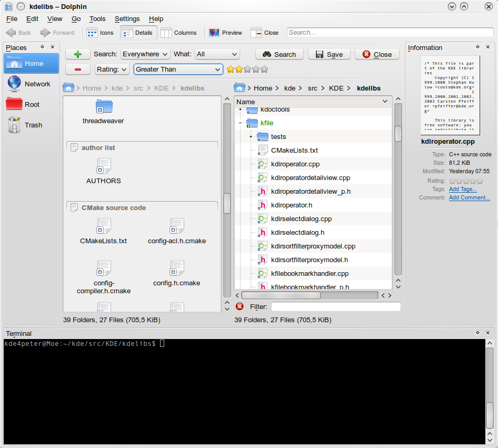The image size is (498, 448).
Task: Change the Greater Than rating comparison dropdown
Action: tap(178, 69)
